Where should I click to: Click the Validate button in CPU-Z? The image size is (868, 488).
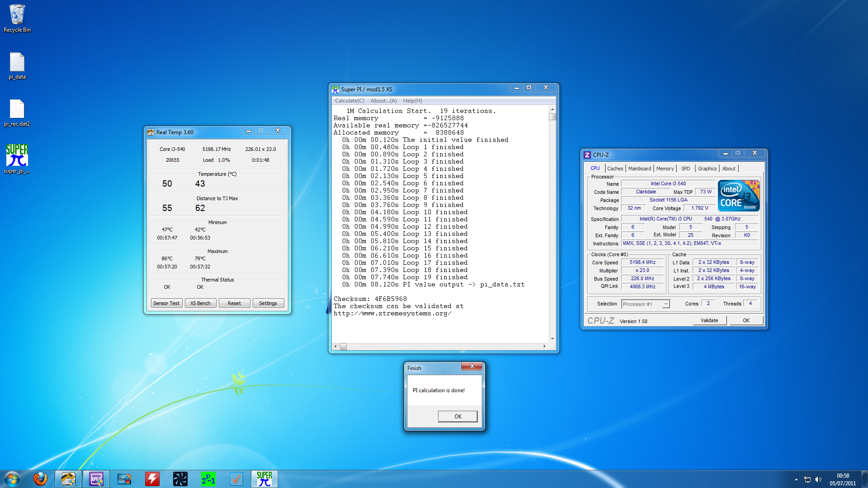tap(709, 320)
